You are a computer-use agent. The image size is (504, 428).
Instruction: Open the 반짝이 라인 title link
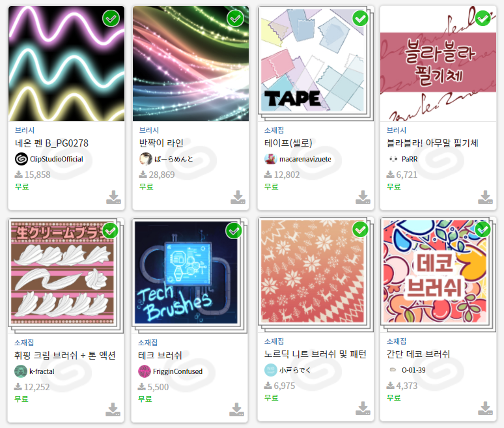pos(161,143)
